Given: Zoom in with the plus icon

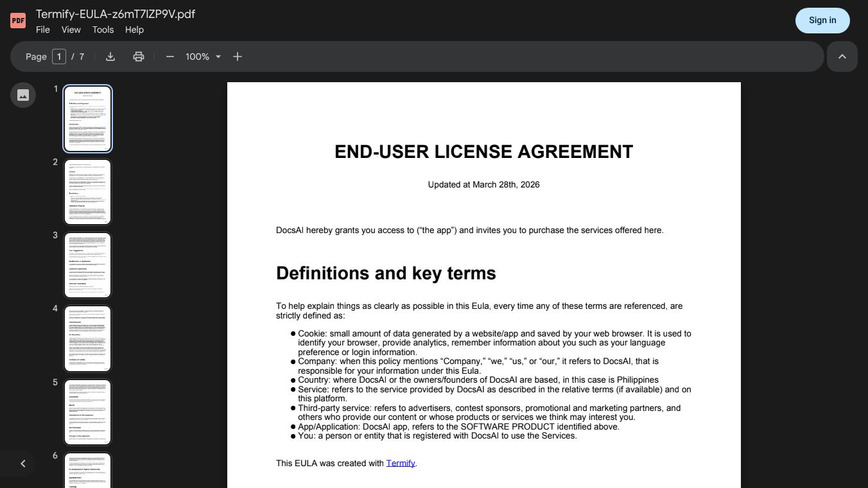Looking at the screenshot, I should (238, 57).
